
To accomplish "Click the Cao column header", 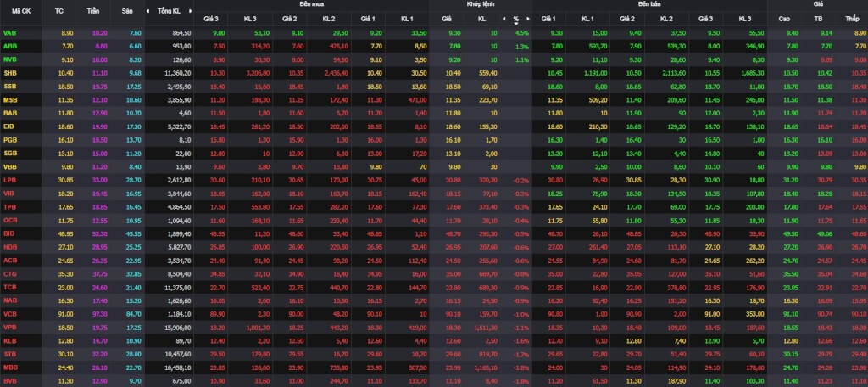I will 784,19.
